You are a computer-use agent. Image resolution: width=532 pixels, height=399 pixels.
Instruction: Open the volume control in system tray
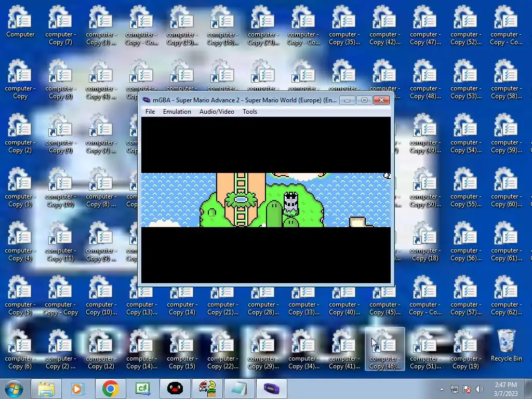479,389
